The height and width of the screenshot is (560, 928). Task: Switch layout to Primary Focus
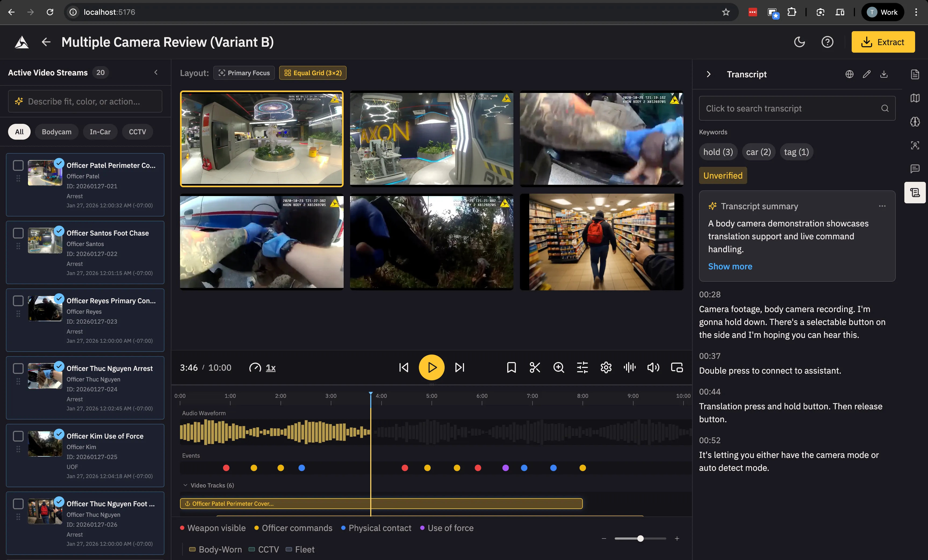(x=244, y=73)
